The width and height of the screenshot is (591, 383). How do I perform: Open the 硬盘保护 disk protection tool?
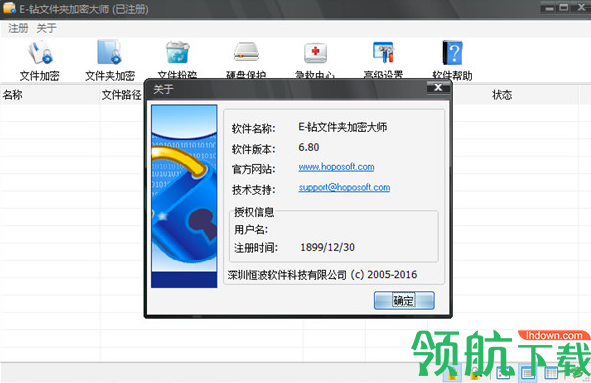pos(246,60)
